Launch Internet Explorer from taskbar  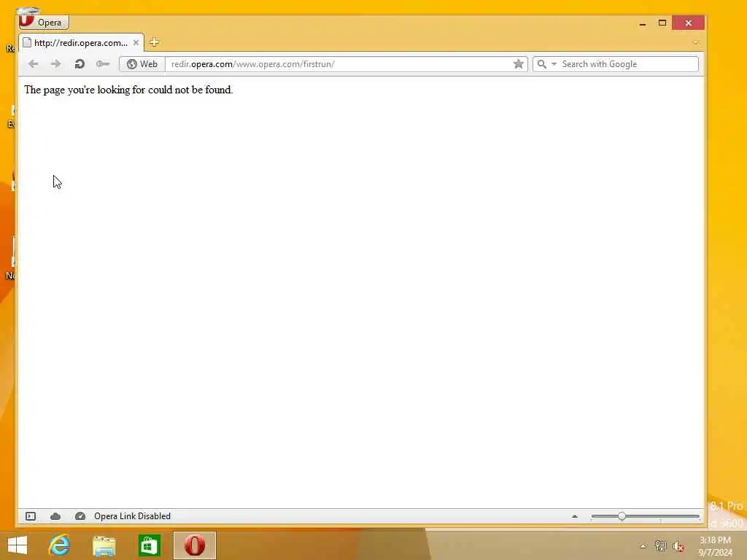point(60,545)
